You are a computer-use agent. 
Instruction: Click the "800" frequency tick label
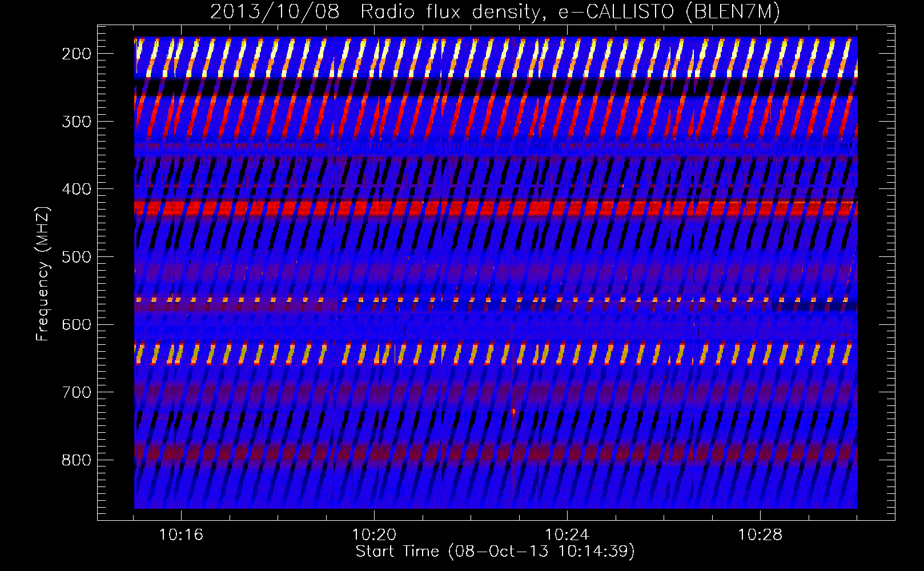77,460
